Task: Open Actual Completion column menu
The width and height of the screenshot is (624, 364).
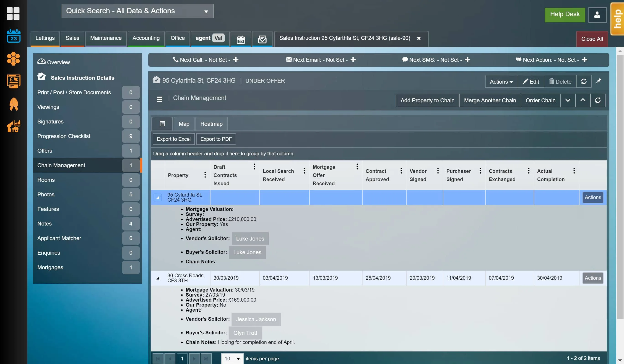Action: (574, 171)
